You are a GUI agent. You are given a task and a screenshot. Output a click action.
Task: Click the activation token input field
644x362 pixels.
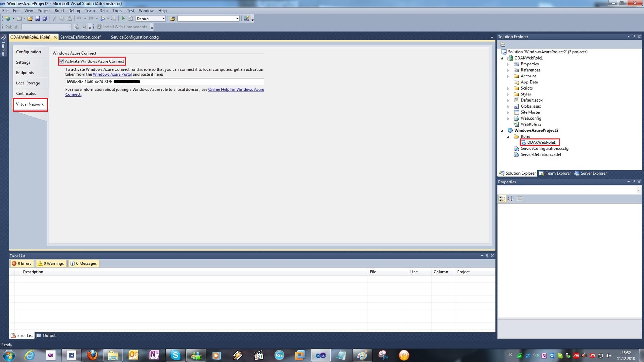click(x=164, y=82)
